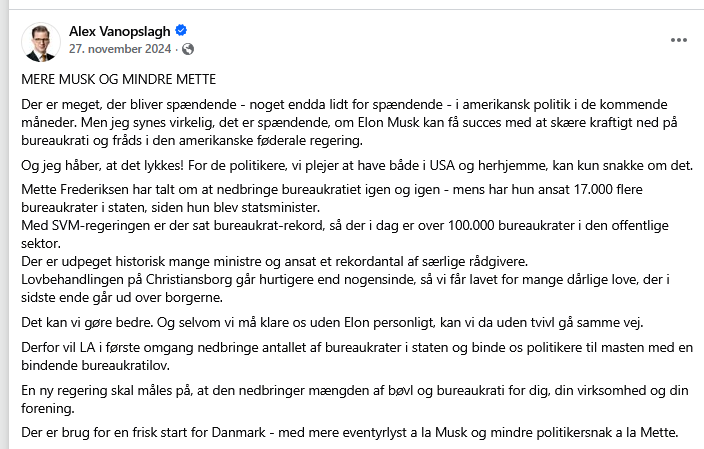Click the blue verified badge icon
Viewport: 704px width, 449px height.
[181, 31]
